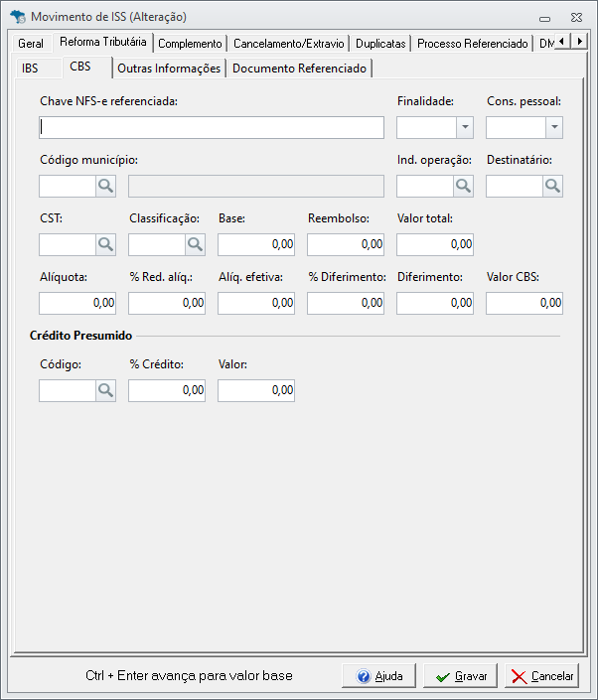The width and height of the screenshot is (598, 700).
Task: Click the Classificação search magnifier icon
Action: click(x=195, y=244)
